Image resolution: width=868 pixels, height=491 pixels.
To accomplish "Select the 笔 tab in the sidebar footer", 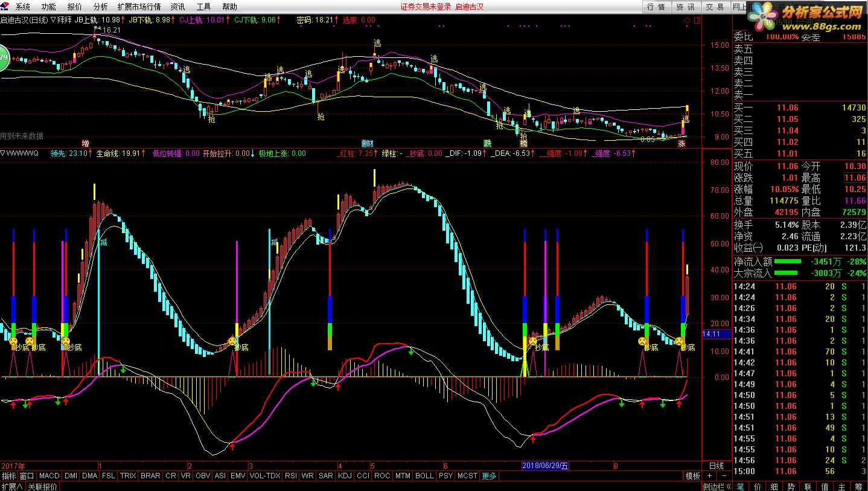I will pos(741,486).
